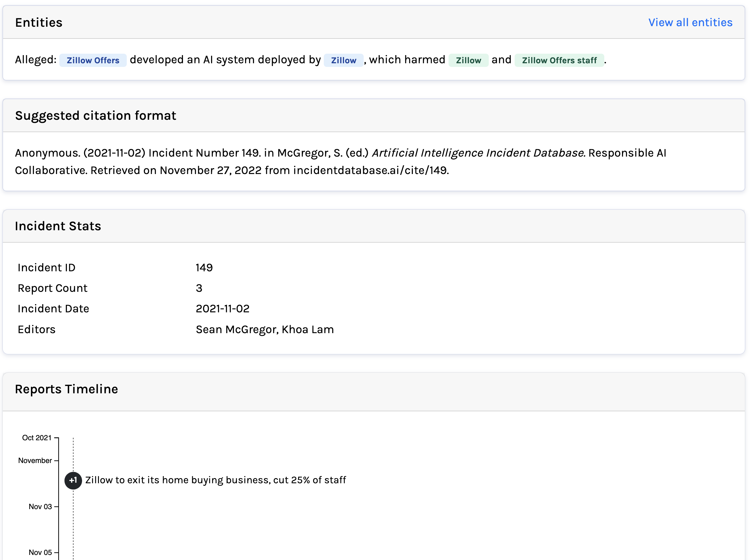Select the citation text starting with Anonymous
The image size is (751, 560).
pos(341,161)
